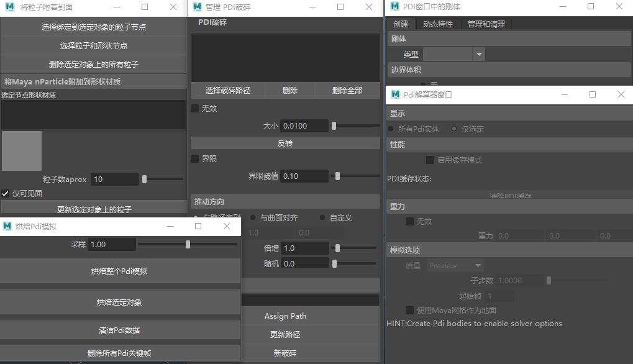Click the Maya icon in 烘焙Pdi模拟 title bar
The width and height of the screenshot is (633, 364).
7,226
